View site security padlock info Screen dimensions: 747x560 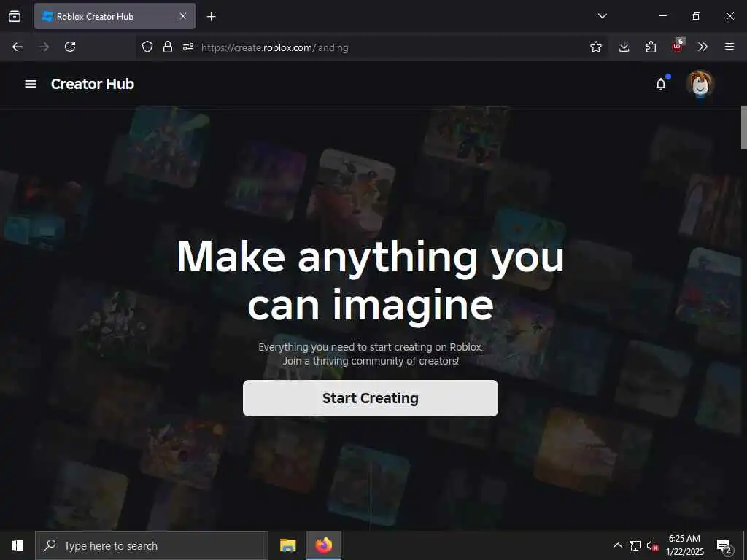click(x=167, y=47)
